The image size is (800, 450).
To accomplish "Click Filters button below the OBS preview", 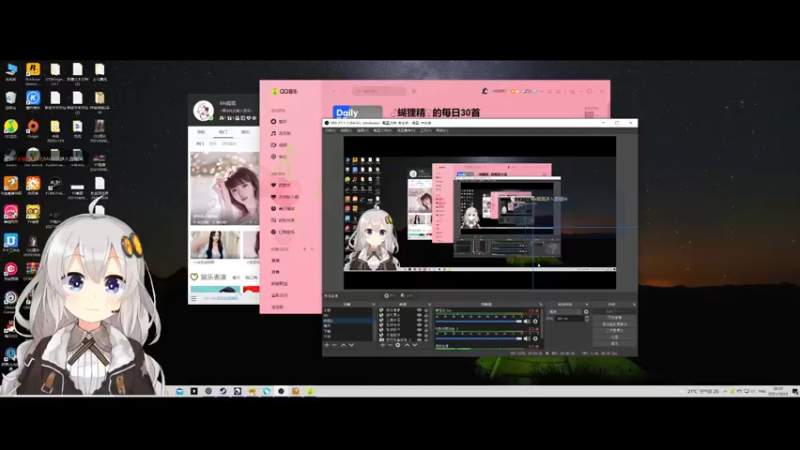I will [x=407, y=295].
